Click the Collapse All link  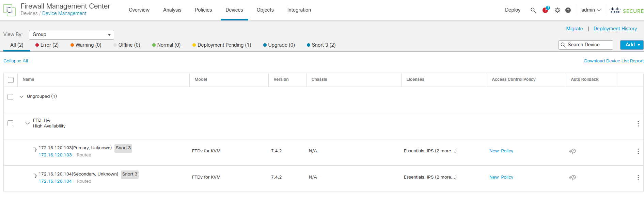[x=16, y=61]
